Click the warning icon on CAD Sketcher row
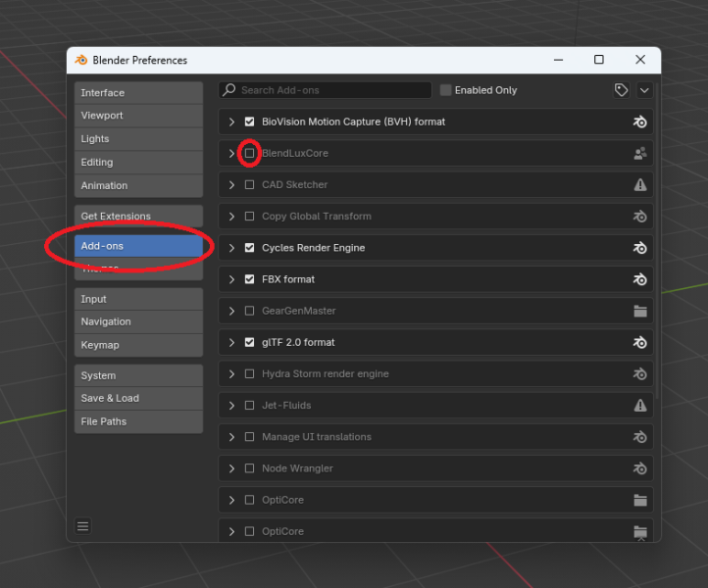The image size is (708, 588). pyautogui.click(x=639, y=184)
